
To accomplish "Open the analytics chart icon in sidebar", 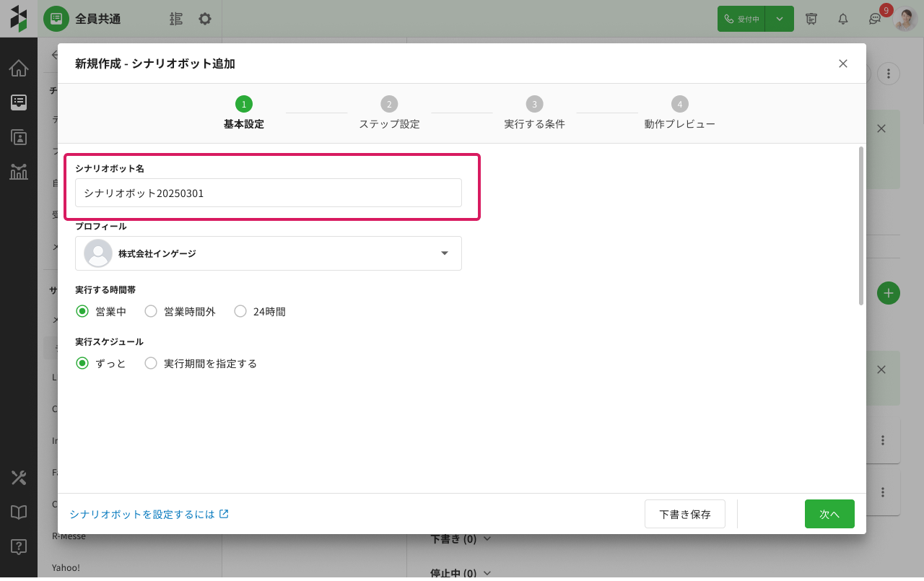I will pos(19,171).
